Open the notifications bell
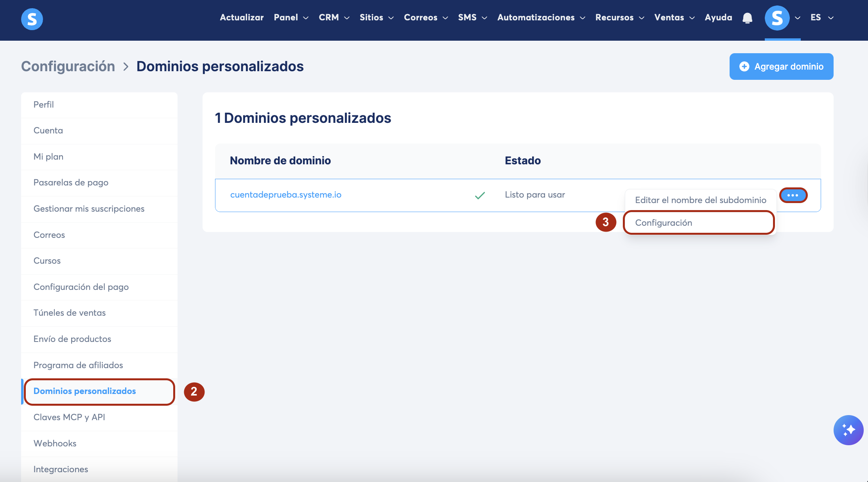Image resolution: width=868 pixels, height=482 pixels. (x=747, y=18)
